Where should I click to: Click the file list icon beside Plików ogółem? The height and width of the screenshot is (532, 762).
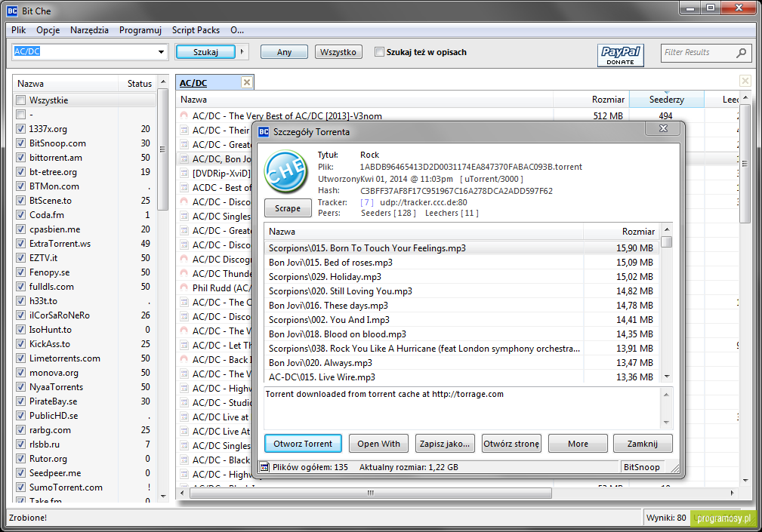tap(264, 467)
